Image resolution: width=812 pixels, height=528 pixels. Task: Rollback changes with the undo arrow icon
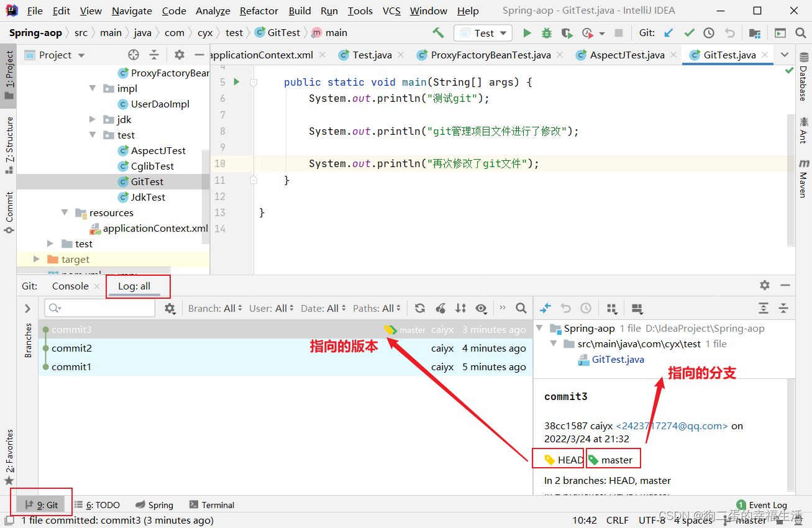730,33
